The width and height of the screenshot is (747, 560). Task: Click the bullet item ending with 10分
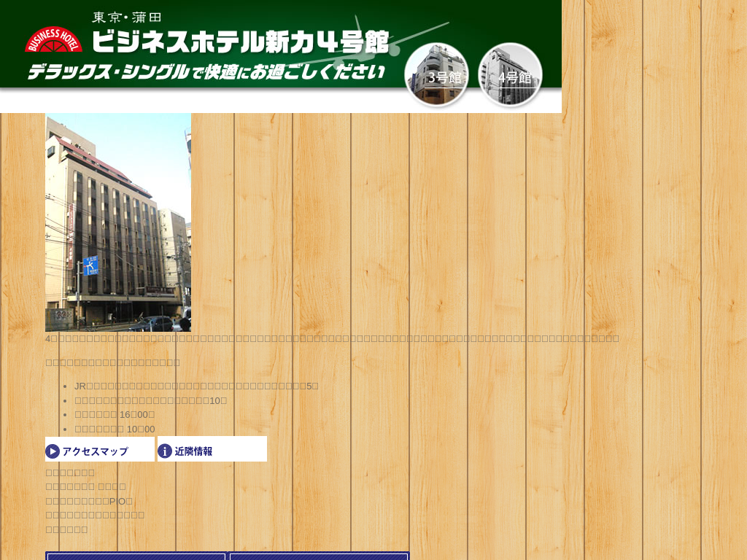point(150,400)
